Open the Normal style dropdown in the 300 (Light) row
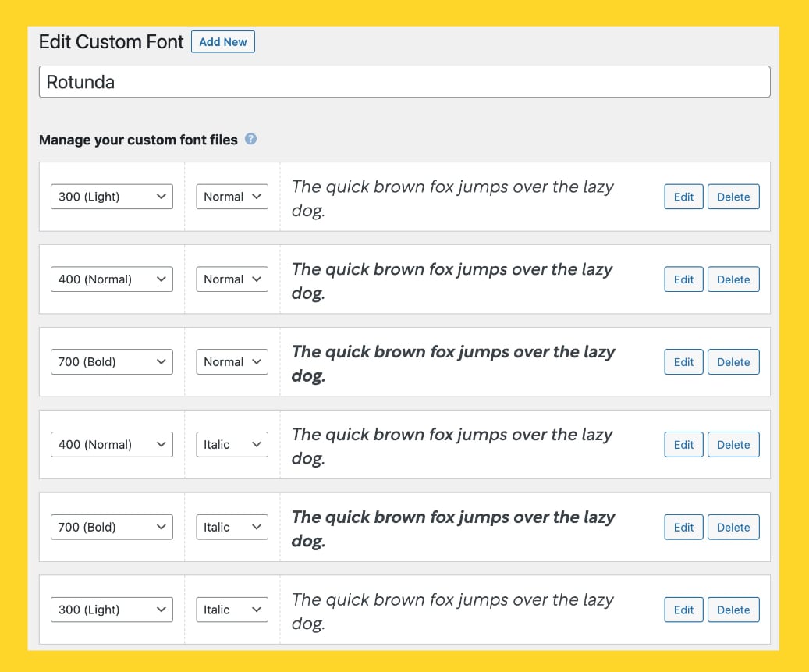The image size is (809, 672). [x=232, y=197]
